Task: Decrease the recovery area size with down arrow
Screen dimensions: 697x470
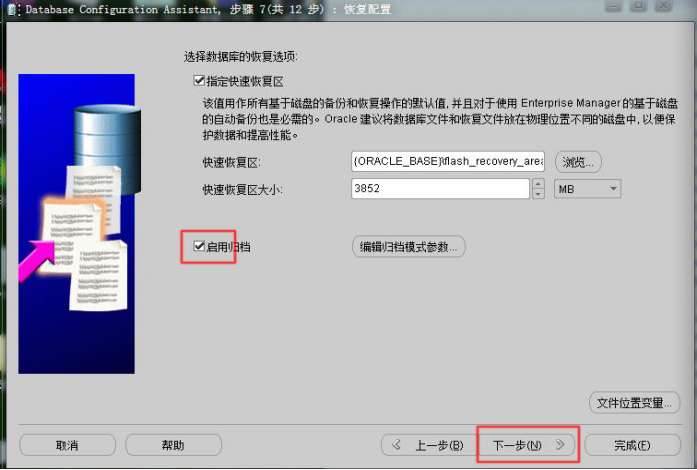Action: [x=538, y=194]
